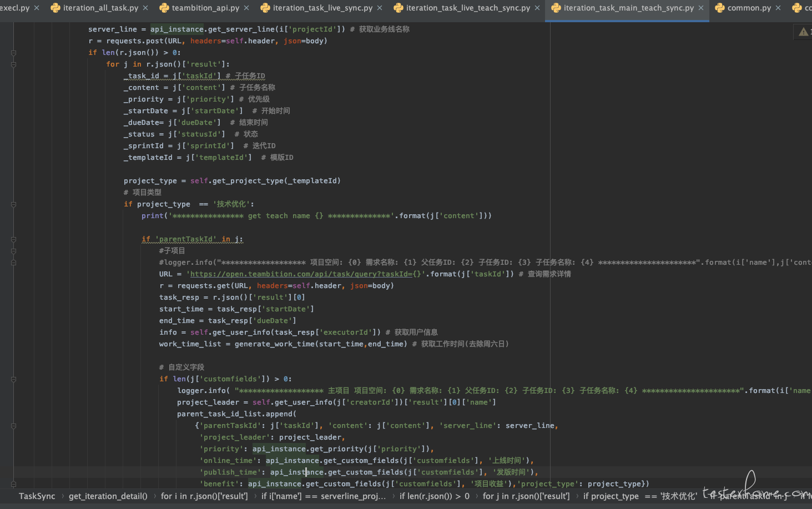Open the inspection warning indicator in the editor corner

point(803,32)
